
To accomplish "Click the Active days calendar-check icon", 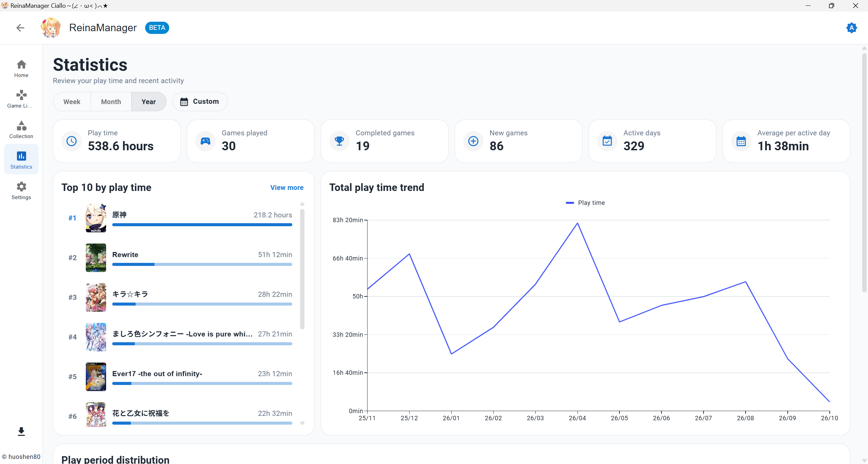I will (607, 141).
